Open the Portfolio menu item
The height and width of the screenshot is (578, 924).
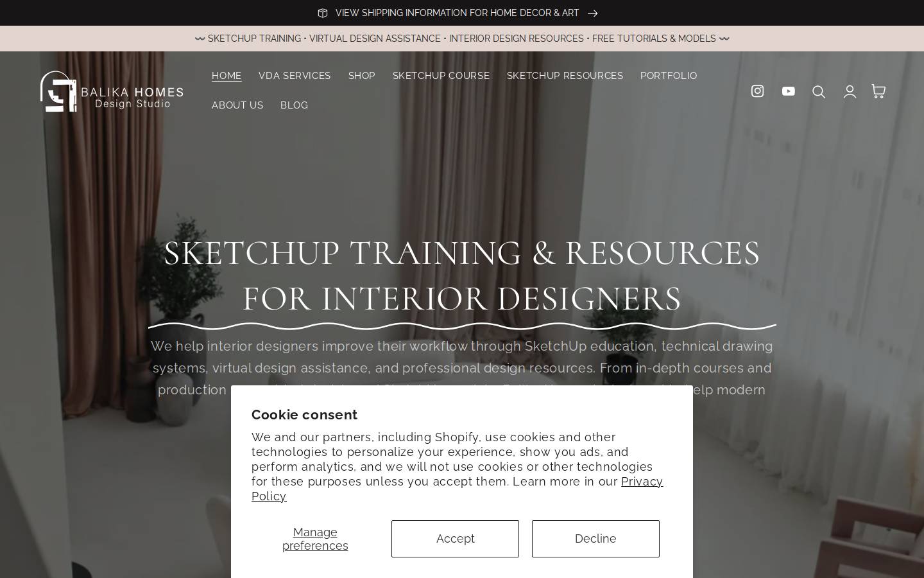coord(669,76)
